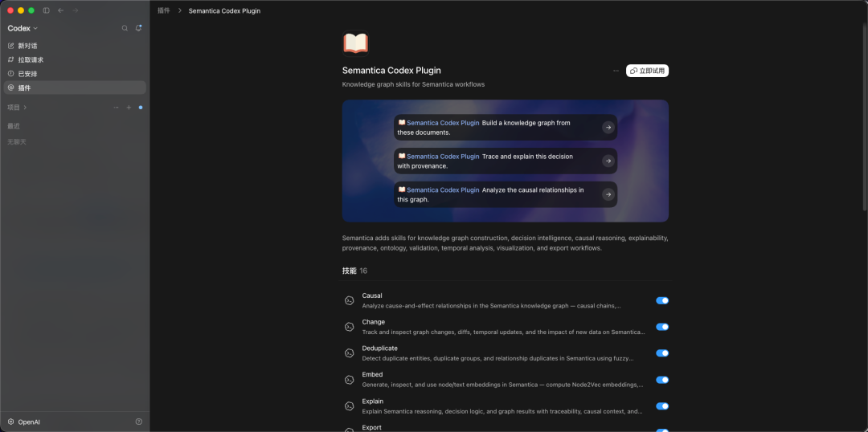Open search in the sidebar
Screen dimensions: 868x432
point(125,28)
